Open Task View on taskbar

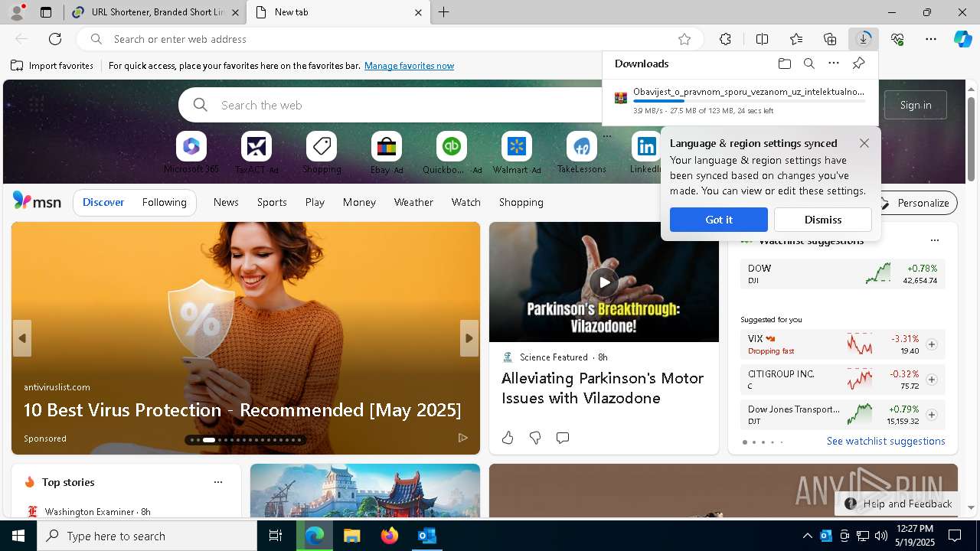pyautogui.click(x=276, y=536)
